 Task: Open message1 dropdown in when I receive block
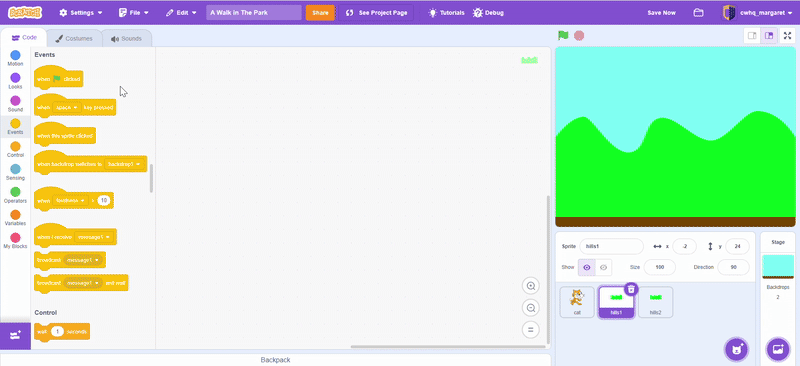(94, 237)
